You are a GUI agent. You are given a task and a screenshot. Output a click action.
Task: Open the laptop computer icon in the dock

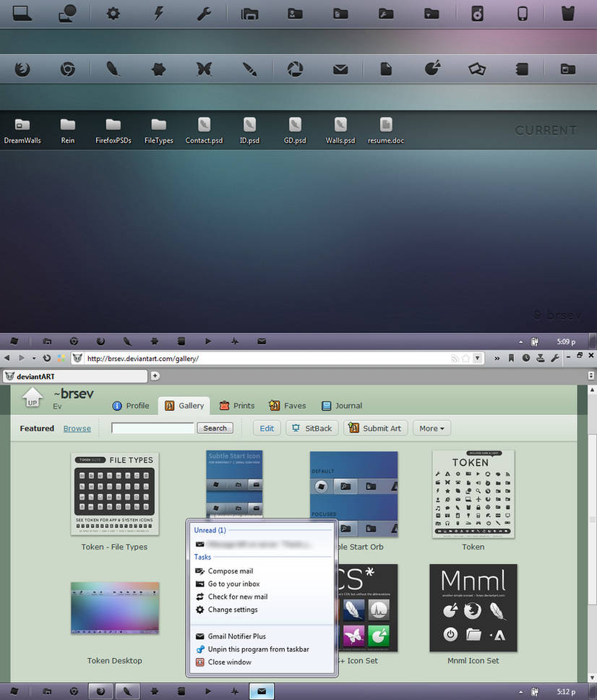click(22, 14)
